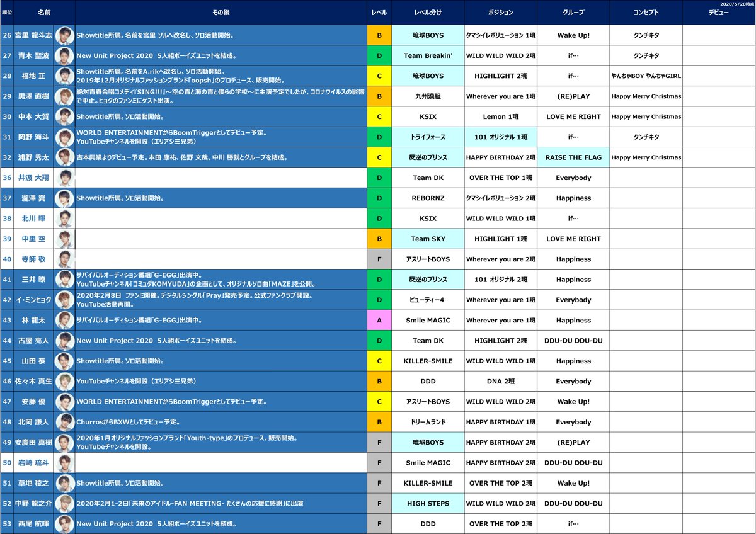Click トライフォース in 岡野 海斗 row
Screen dimensions: 756x534
coord(428,137)
